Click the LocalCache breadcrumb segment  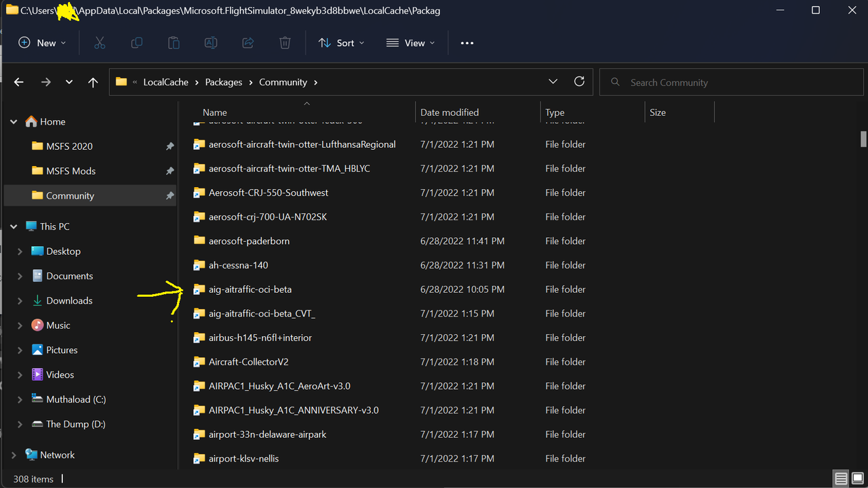pos(166,82)
